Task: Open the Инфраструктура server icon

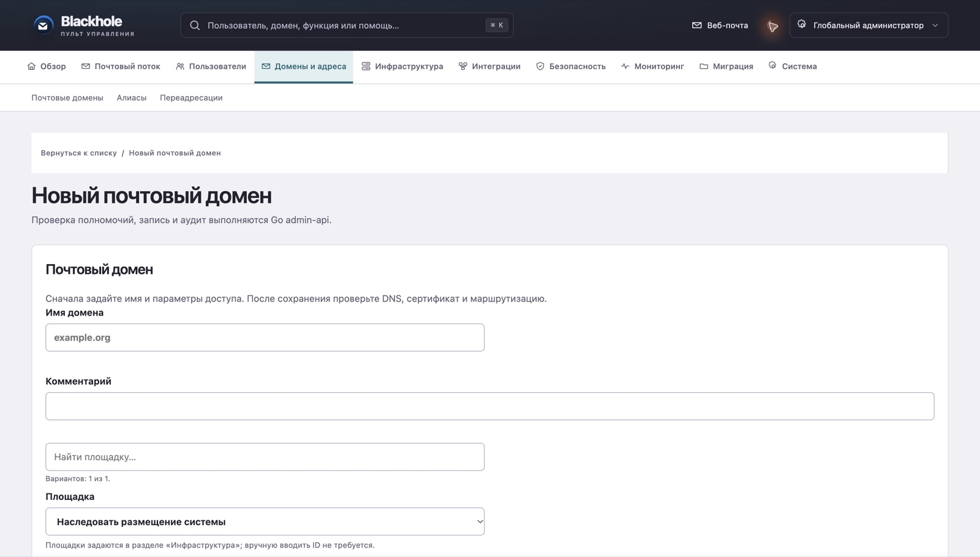Action: tap(366, 66)
